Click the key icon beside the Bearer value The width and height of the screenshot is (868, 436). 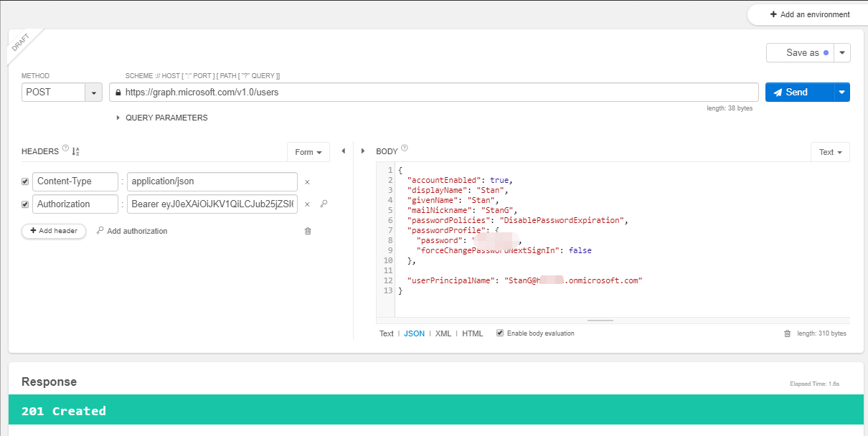click(324, 204)
